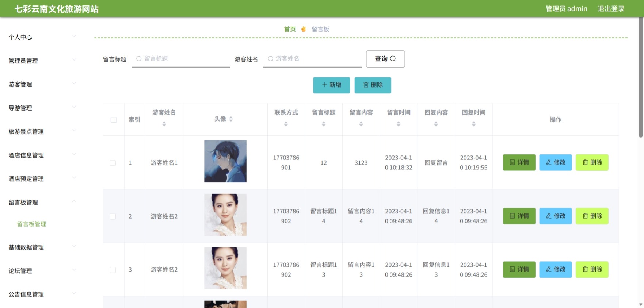Click the hand icon in the breadcrumb
The width and height of the screenshot is (644, 308).
click(x=303, y=29)
